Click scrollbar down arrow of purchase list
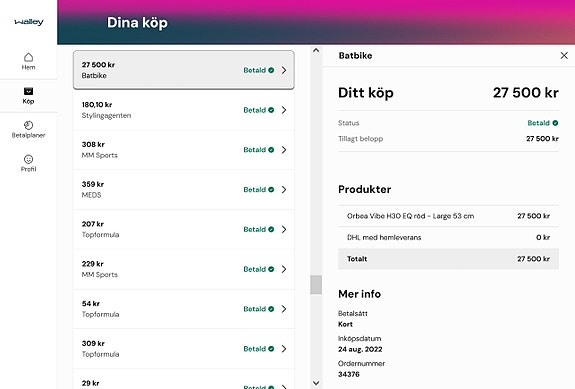575x389 pixels. (316, 383)
